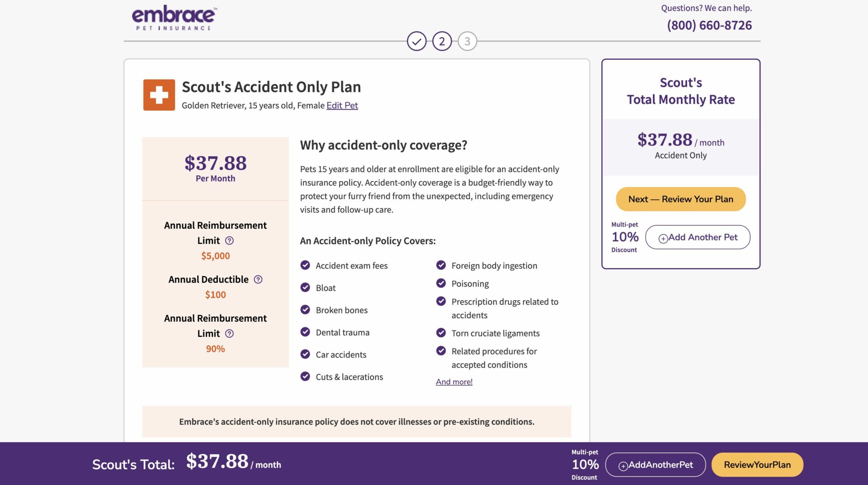This screenshot has width=868, height=485.
Task: Click checkmark icon next to Accident exam fees
Action: tap(305, 265)
